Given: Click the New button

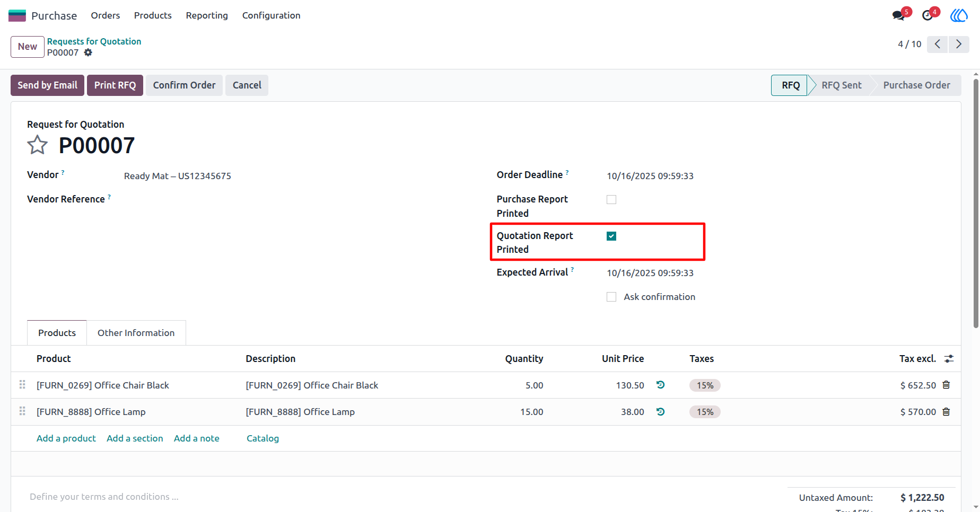Looking at the screenshot, I should pos(28,47).
